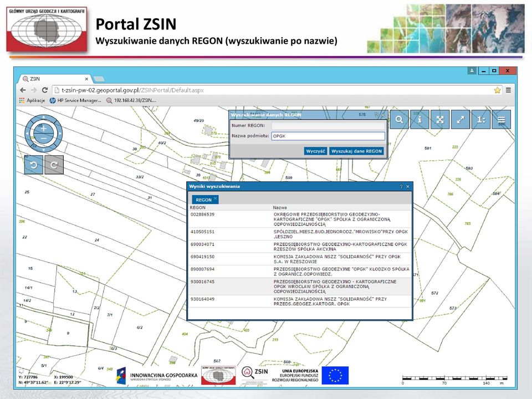The height and width of the screenshot is (399, 532).
Task: Bookmark page with the star icon
Action: (498, 90)
